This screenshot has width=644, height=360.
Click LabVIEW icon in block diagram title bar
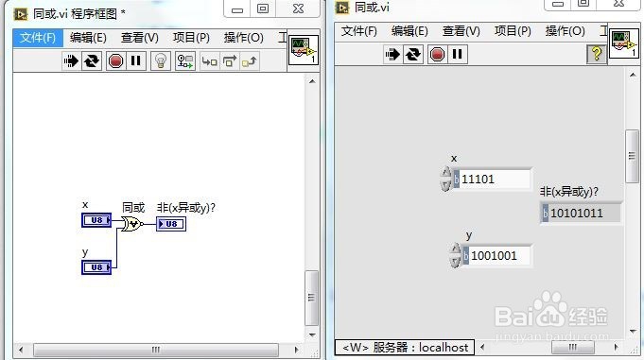pyautogui.click(x=21, y=15)
